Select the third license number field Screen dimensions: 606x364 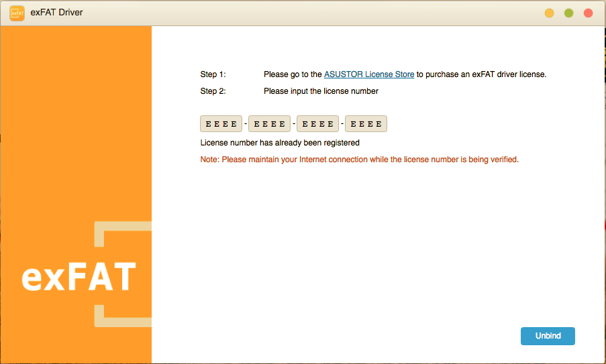point(317,124)
